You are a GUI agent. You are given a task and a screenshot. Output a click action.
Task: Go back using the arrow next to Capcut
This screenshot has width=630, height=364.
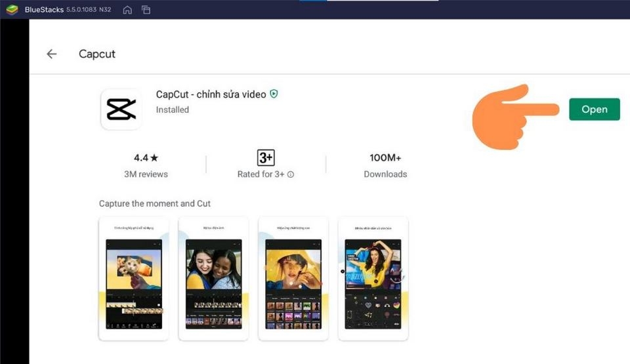pos(51,54)
